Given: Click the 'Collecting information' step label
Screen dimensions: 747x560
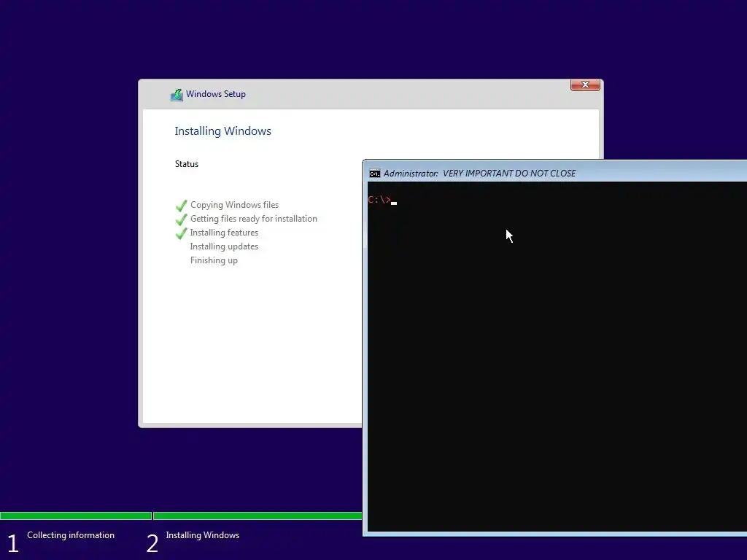Looking at the screenshot, I should point(71,534).
